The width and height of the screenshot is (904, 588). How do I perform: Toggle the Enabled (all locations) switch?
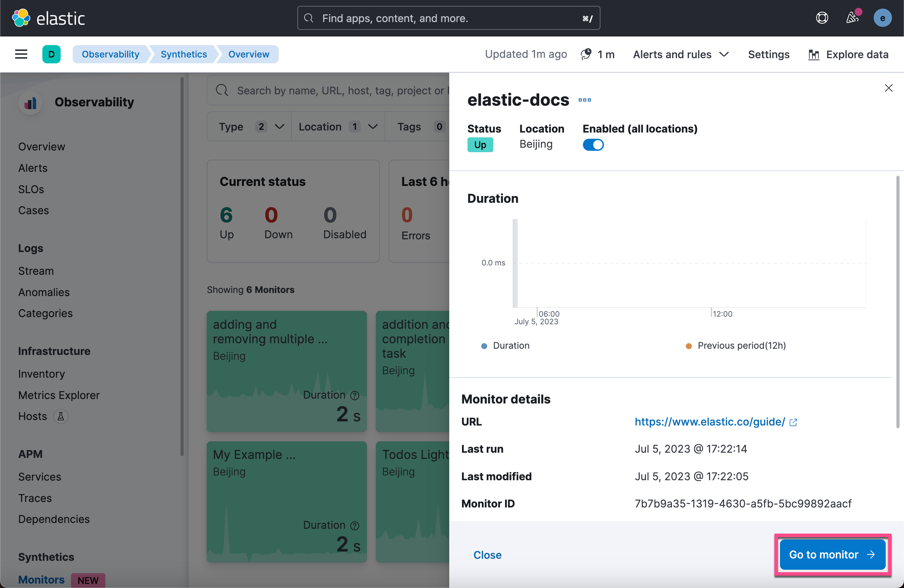pyautogui.click(x=593, y=145)
